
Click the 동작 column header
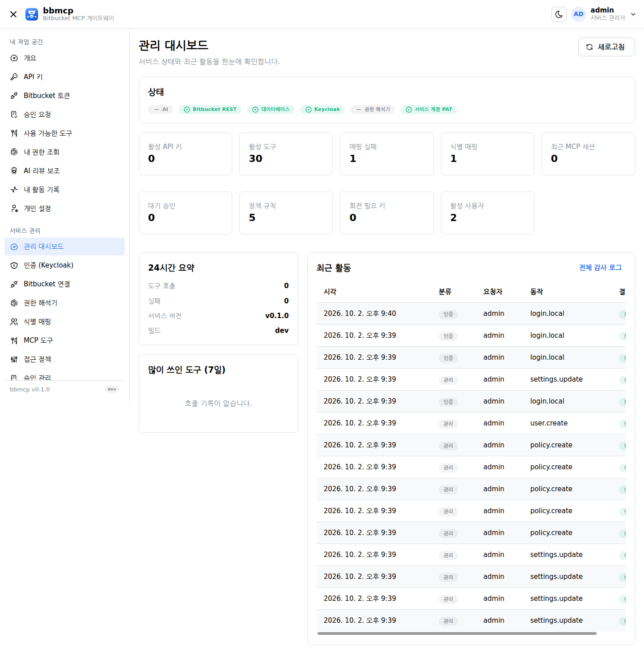(x=537, y=292)
